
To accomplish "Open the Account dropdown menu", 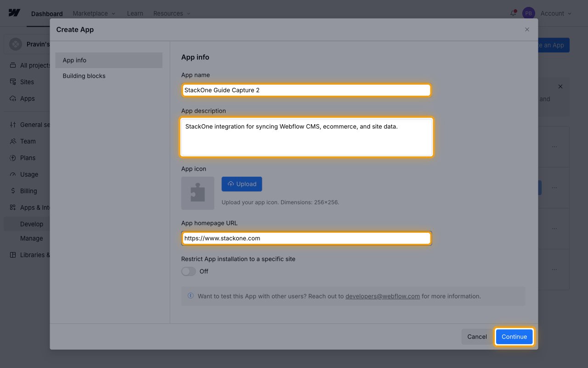I will coord(556,13).
